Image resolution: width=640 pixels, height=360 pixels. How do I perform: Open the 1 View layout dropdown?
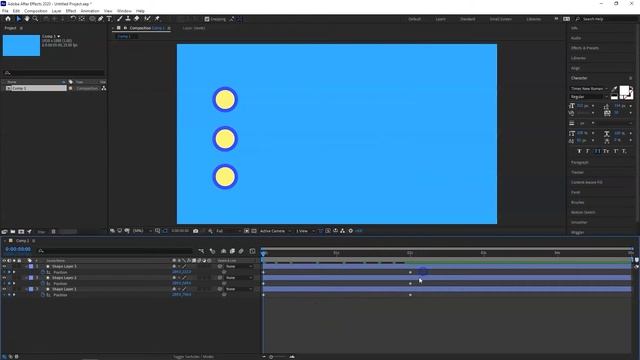click(x=305, y=231)
